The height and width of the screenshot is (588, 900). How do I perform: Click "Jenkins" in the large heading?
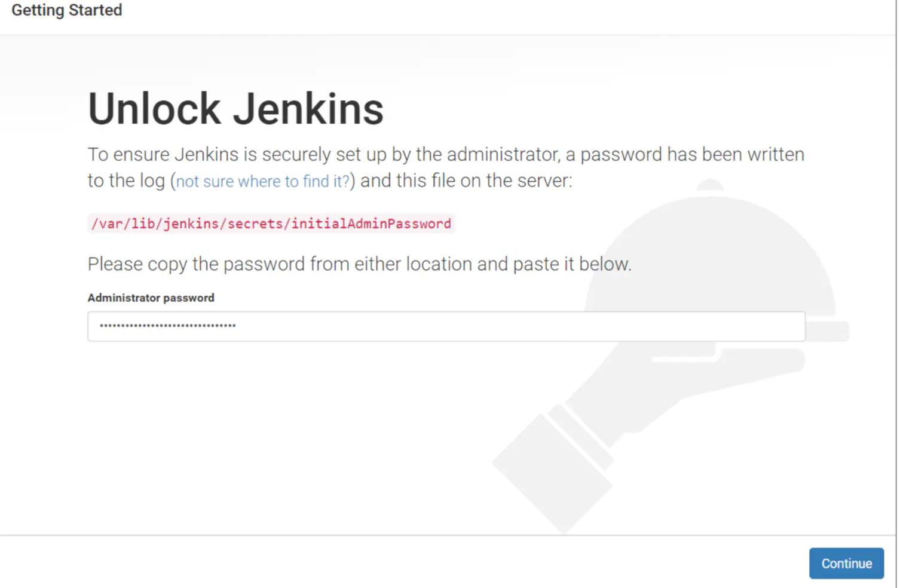pos(308,109)
